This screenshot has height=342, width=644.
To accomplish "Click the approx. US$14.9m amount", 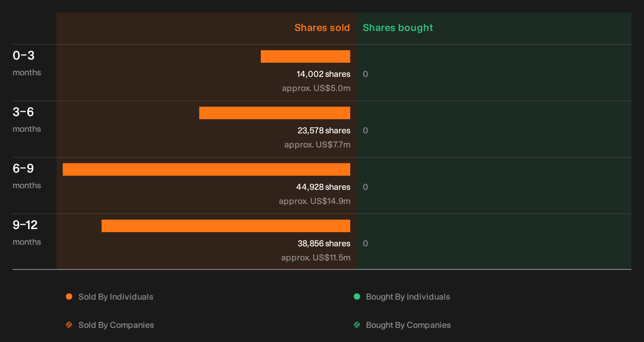I will click(x=315, y=201).
